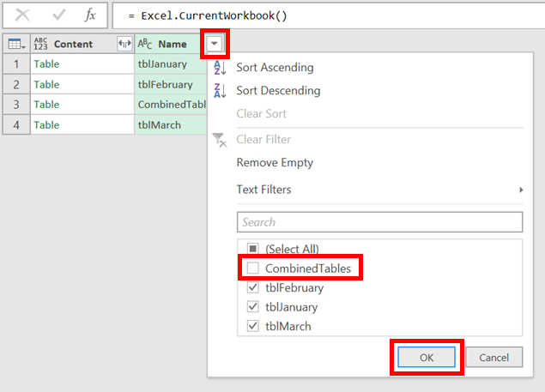The height and width of the screenshot is (392, 545).
Task: Uncheck the tblFebruary checkbox
Action: [x=252, y=288]
